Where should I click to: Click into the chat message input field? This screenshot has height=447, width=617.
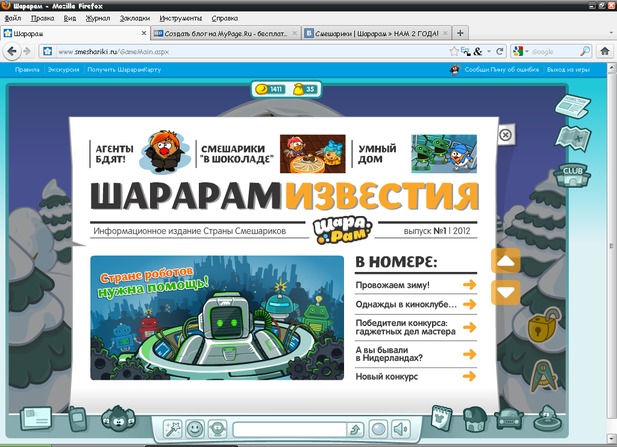(x=290, y=429)
